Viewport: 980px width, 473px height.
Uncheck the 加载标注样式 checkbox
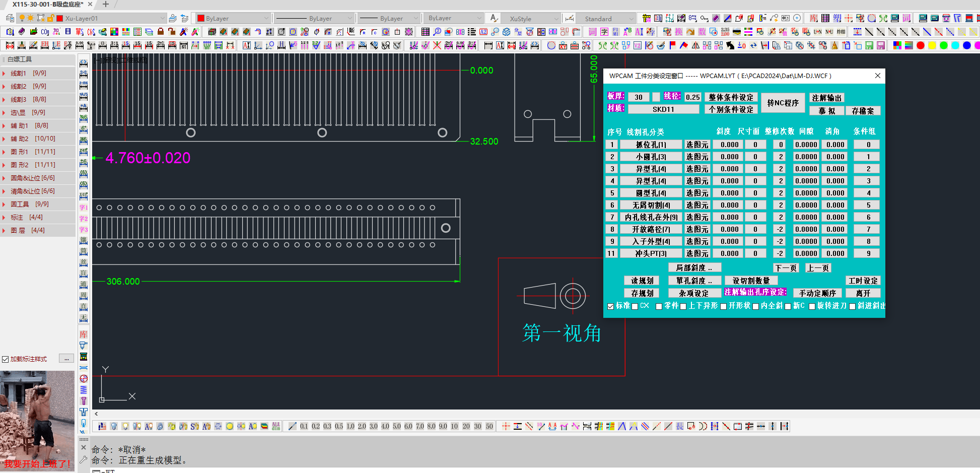[6, 359]
